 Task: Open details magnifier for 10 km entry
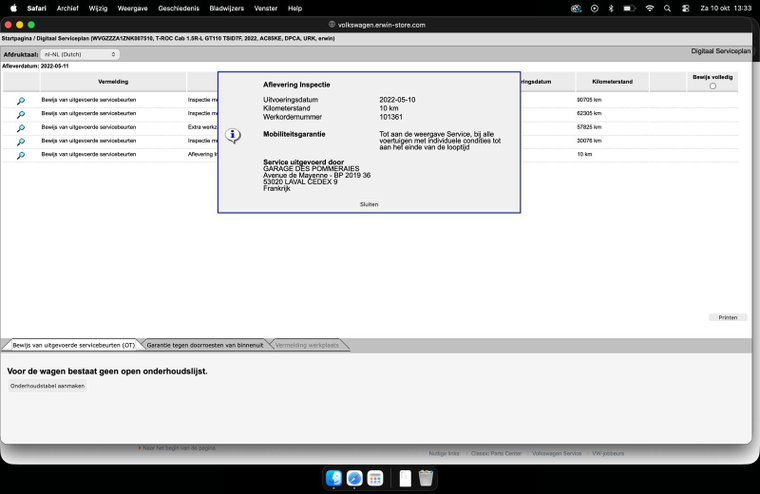[21, 155]
